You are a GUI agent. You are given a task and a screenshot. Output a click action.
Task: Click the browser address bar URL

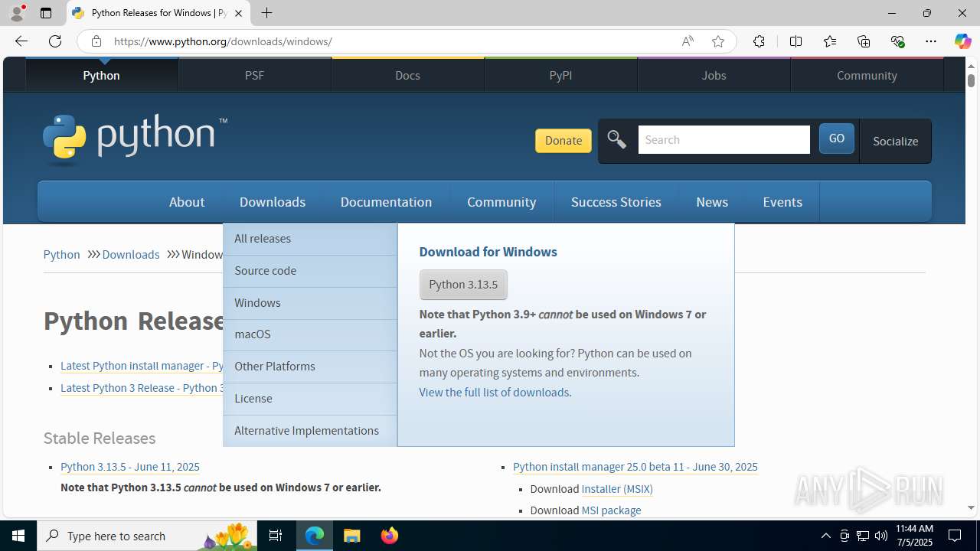click(223, 41)
